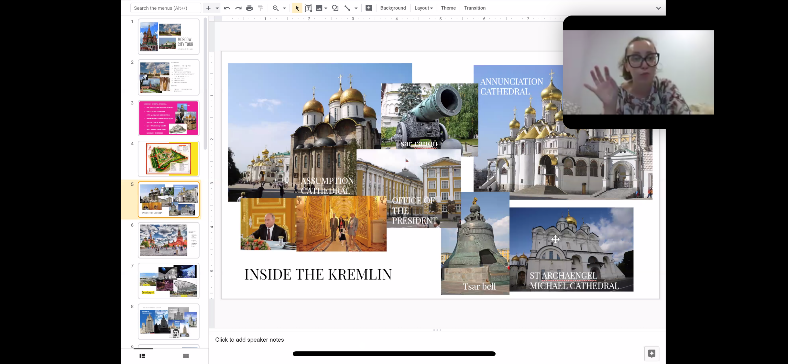Select the paint format roller icon
The width and height of the screenshot is (788, 364).
pyautogui.click(x=260, y=8)
